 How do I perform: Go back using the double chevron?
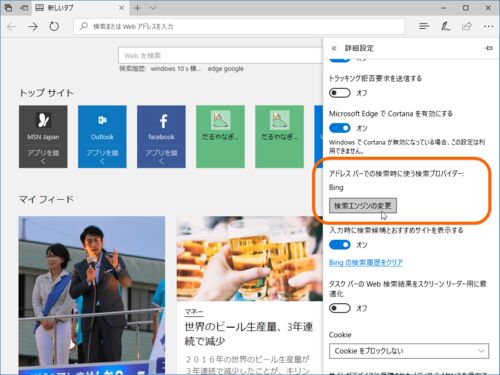coord(334,48)
